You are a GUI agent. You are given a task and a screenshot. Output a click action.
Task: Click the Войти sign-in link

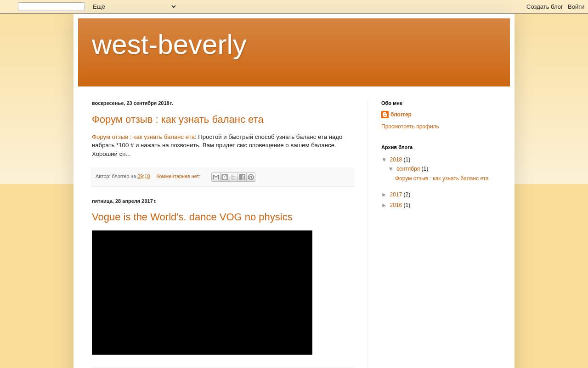[x=576, y=6]
